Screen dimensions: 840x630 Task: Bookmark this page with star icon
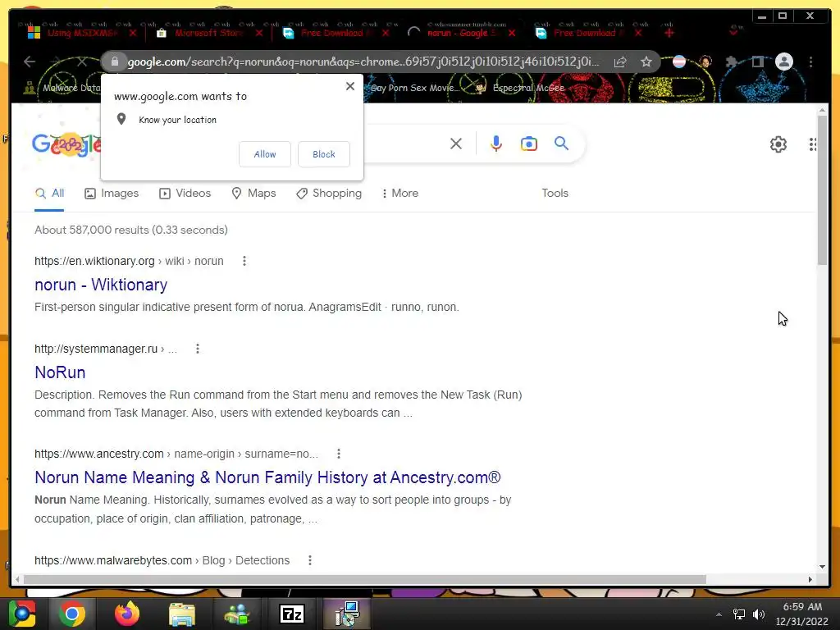646,62
